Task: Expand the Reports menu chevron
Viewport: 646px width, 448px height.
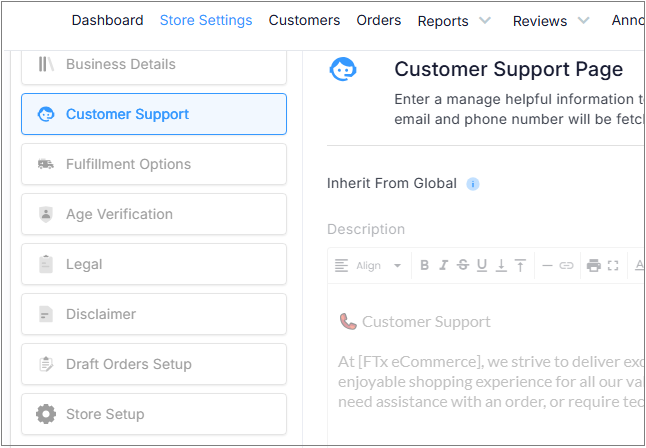Action: (x=486, y=20)
